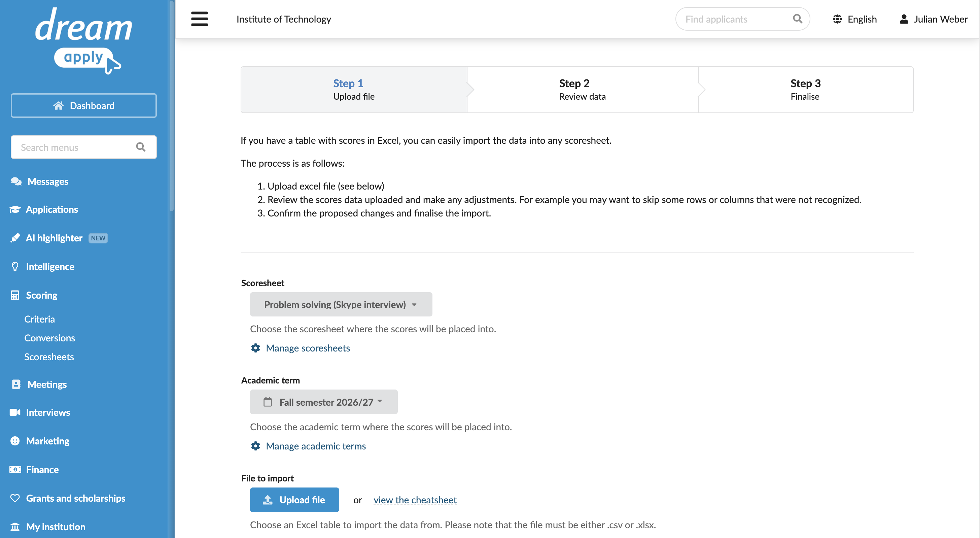Click the Upload file button
This screenshot has width=980, height=538.
[294, 500]
